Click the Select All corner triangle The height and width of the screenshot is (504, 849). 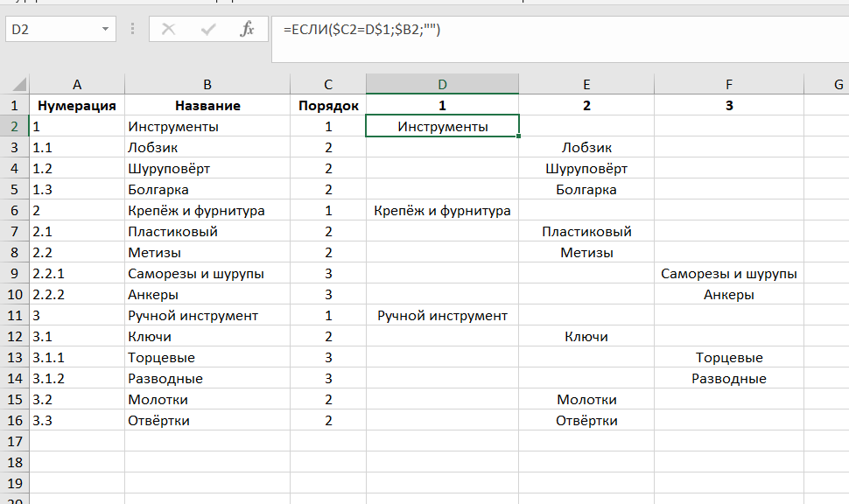click(19, 85)
